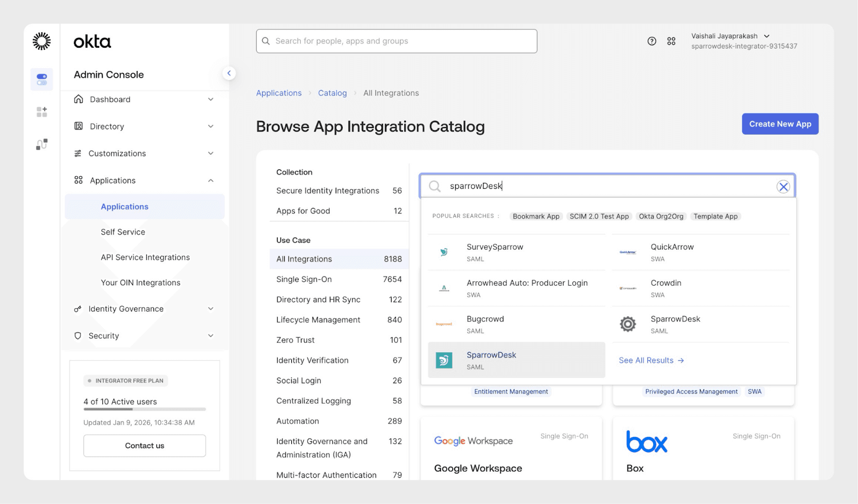Image resolution: width=858 pixels, height=504 pixels.
Task: Click the add-apps grid icon in left rail
Action: 41,112
